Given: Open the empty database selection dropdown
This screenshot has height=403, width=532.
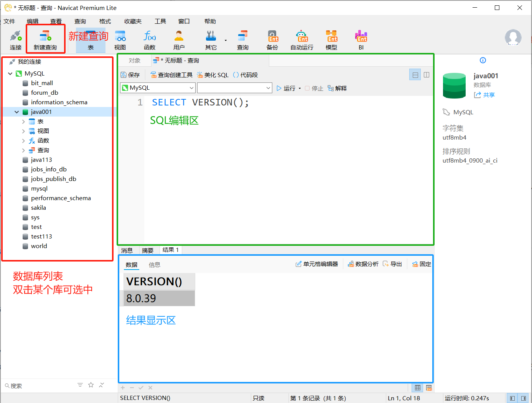Looking at the screenshot, I should pos(235,88).
